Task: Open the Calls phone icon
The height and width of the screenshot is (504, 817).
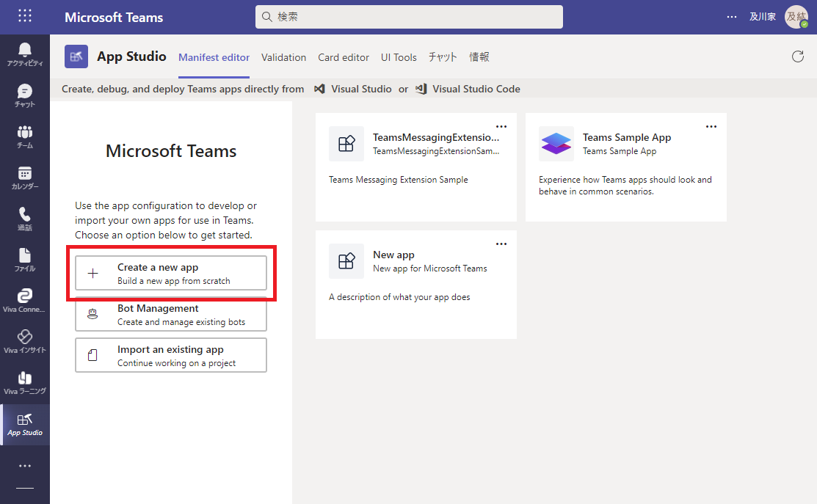Action: coord(24,219)
